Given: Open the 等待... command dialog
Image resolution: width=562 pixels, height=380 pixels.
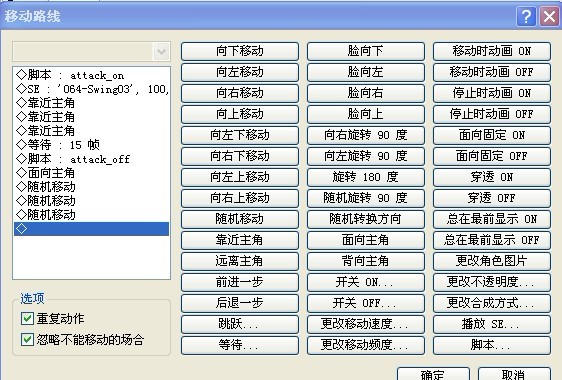Looking at the screenshot, I should 240,345.
